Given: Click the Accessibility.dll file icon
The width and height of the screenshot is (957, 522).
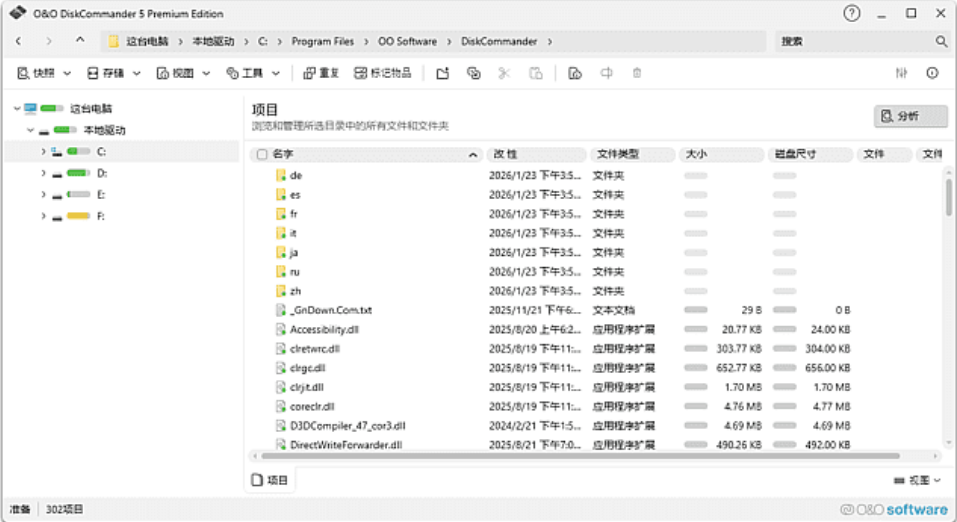Looking at the screenshot, I should [x=281, y=329].
